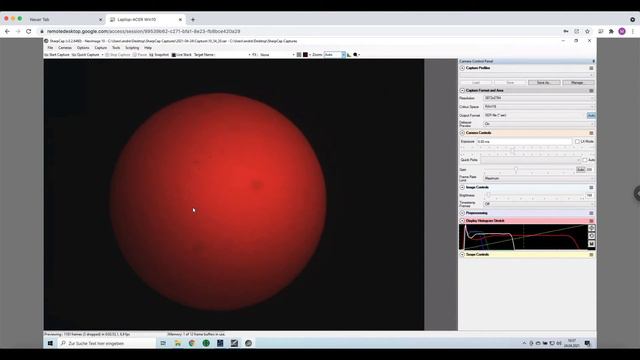Open the Zoom level combo box
This screenshot has height=360, width=640.
pyautogui.click(x=335, y=55)
